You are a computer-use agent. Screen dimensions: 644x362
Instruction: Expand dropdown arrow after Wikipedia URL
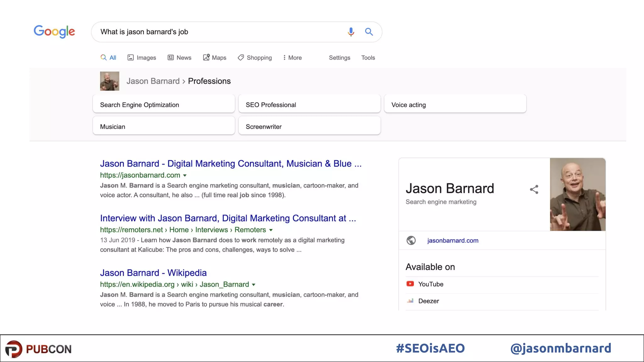(253, 285)
